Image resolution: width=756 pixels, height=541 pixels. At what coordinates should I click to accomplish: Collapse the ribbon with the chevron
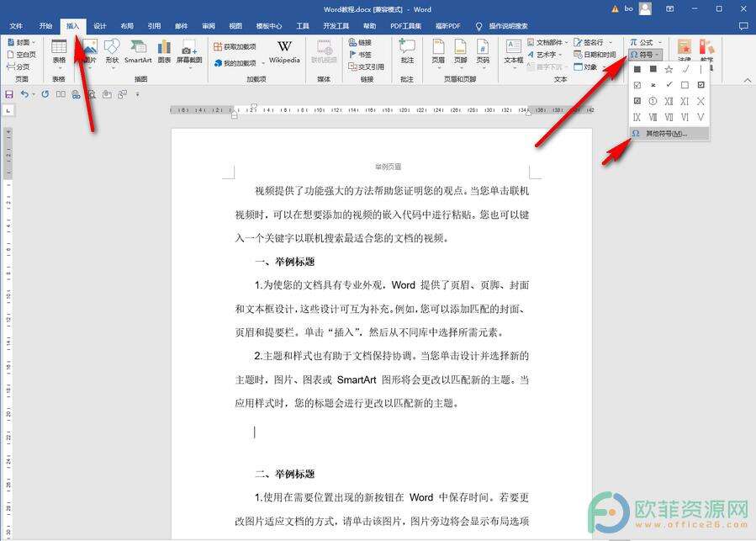coord(747,80)
